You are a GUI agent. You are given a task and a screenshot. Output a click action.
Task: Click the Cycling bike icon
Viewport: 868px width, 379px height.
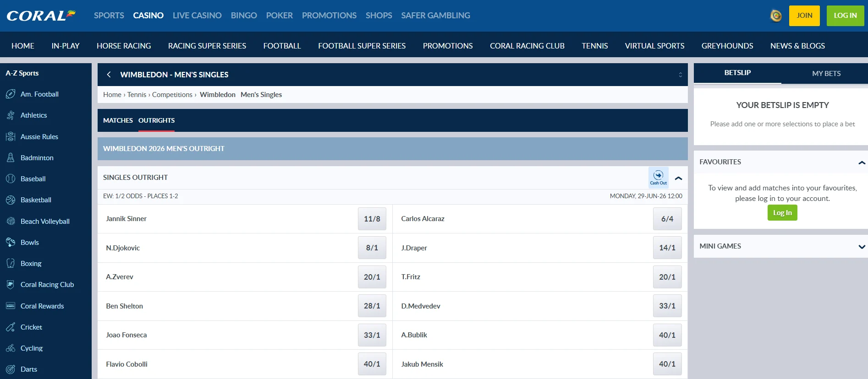click(x=11, y=348)
